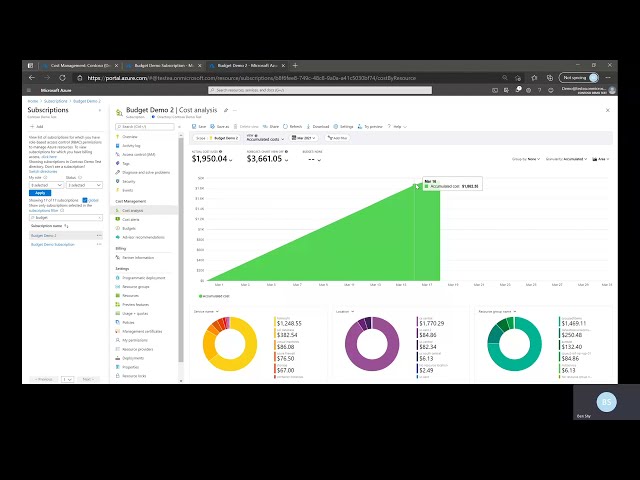Expand the actual cost $1,950.04 chevron
The width and height of the screenshot is (640, 480).
[231, 160]
